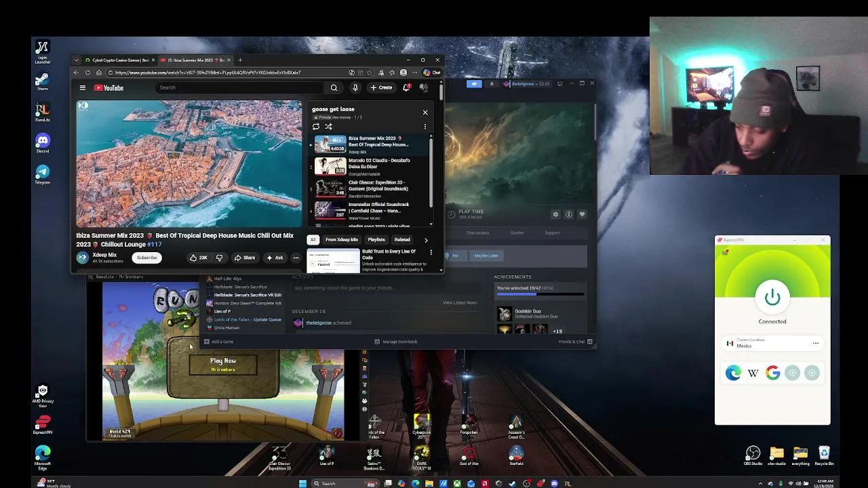Viewport: 868px width, 488px height.
Task: Open Steam game settings gear icon
Action: [x=555, y=214]
